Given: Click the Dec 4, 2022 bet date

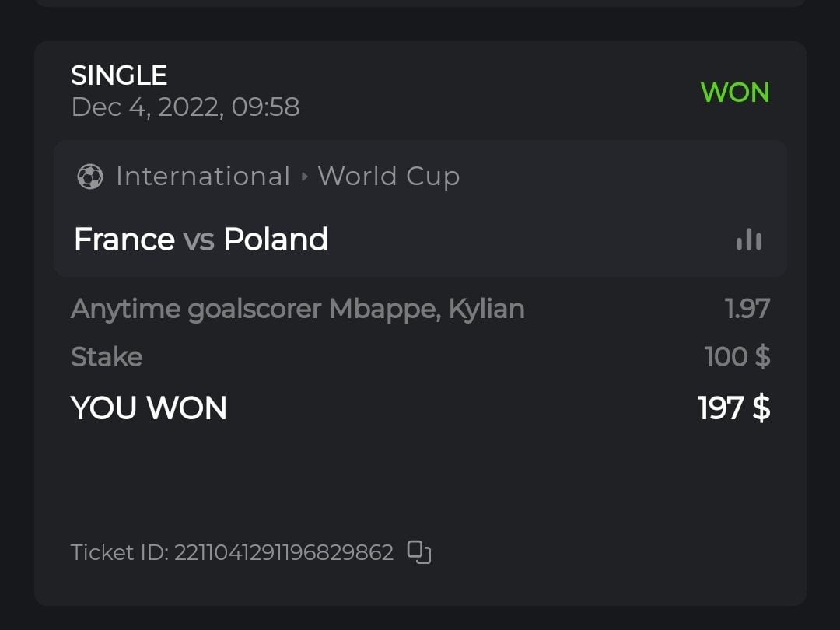Looking at the screenshot, I should [x=185, y=107].
